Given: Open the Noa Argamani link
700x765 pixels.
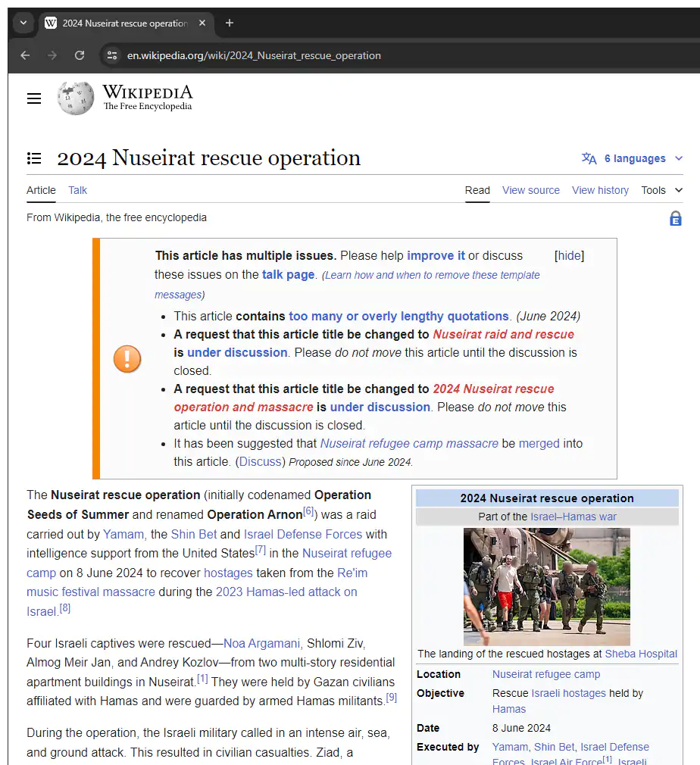Looking at the screenshot, I should [261, 644].
